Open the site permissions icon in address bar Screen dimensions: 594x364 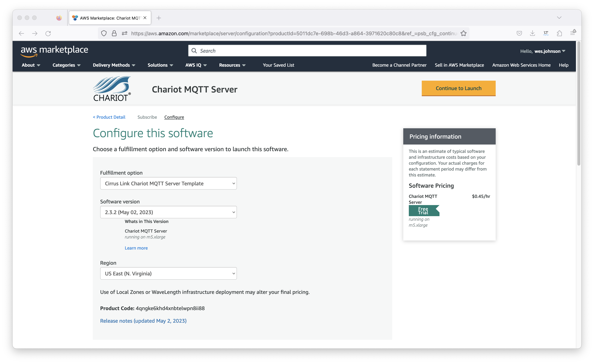point(125,33)
